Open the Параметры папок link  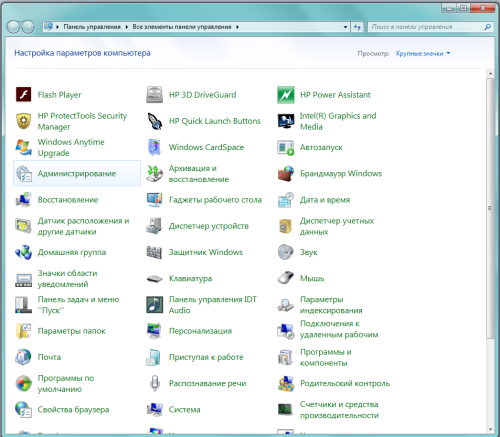point(71,331)
